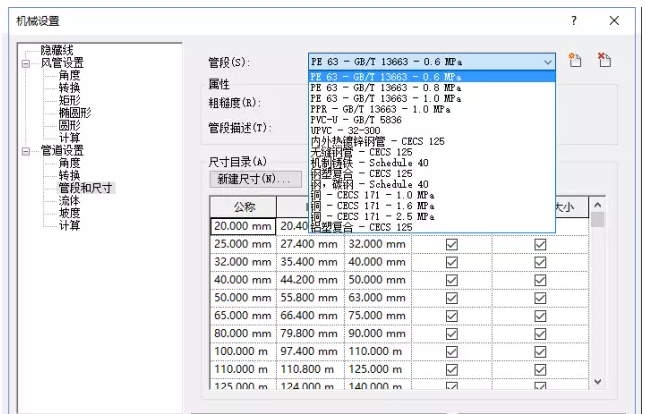Collapse the 管道设置 tree node
Image resolution: width=646 pixels, height=414 pixels.
point(25,150)
